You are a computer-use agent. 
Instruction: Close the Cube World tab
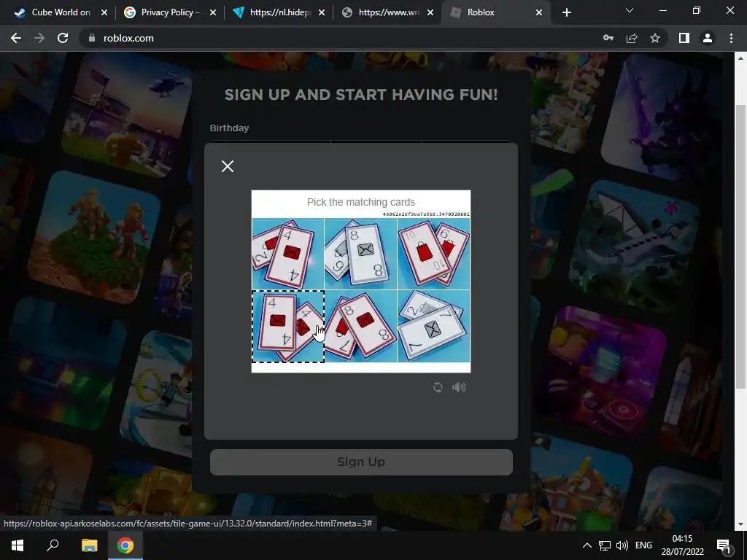point(104,13)
